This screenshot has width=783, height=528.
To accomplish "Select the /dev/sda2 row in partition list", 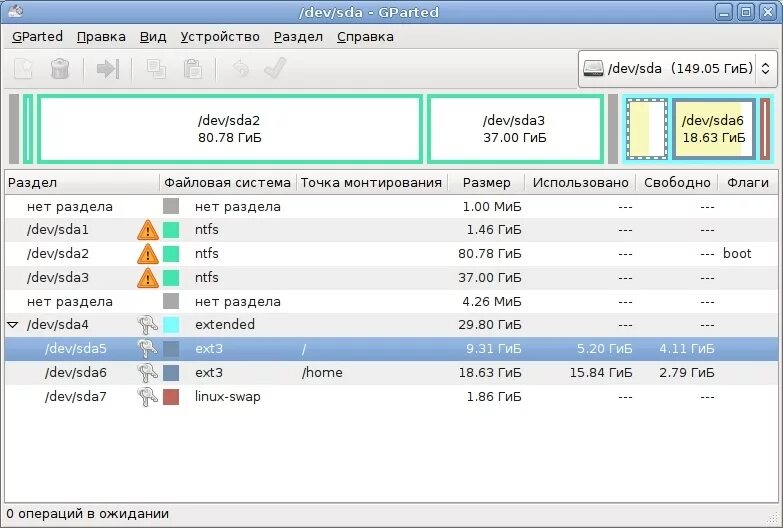I will (392, 254).
